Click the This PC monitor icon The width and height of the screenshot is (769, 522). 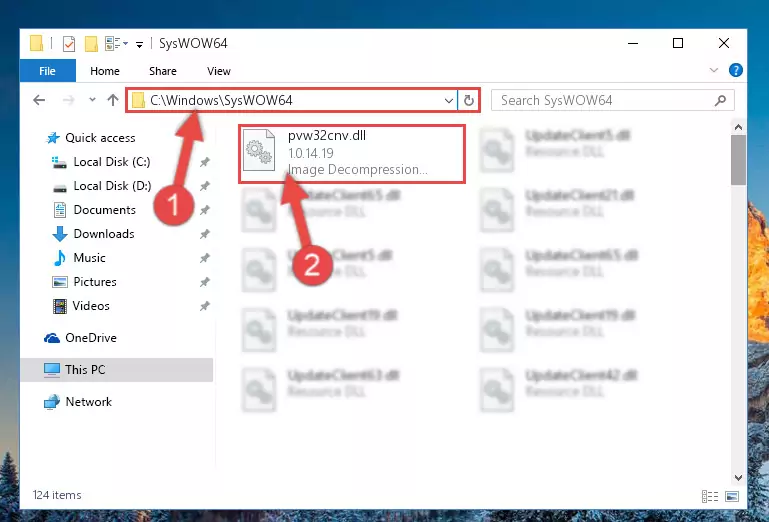[51, 370]
